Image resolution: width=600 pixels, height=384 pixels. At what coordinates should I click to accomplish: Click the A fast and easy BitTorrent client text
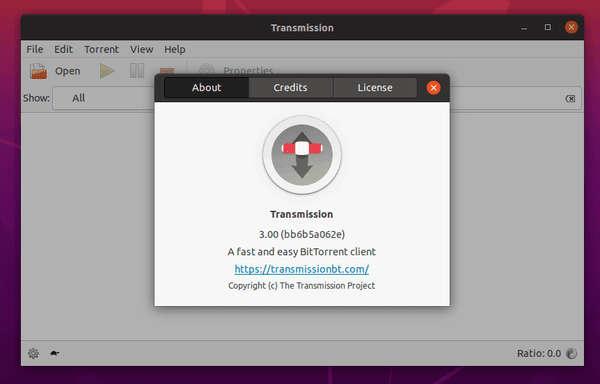[x=302, y=252]
